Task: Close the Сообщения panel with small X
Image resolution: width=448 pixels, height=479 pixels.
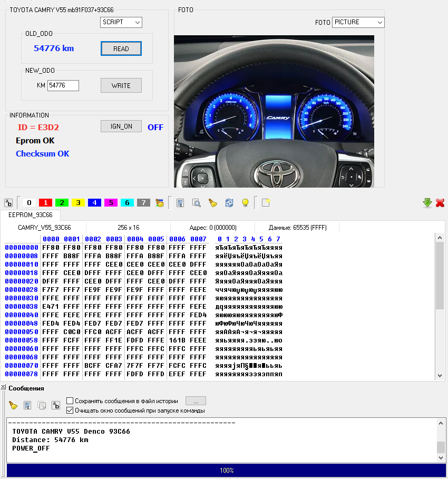Action: [3, 387]
